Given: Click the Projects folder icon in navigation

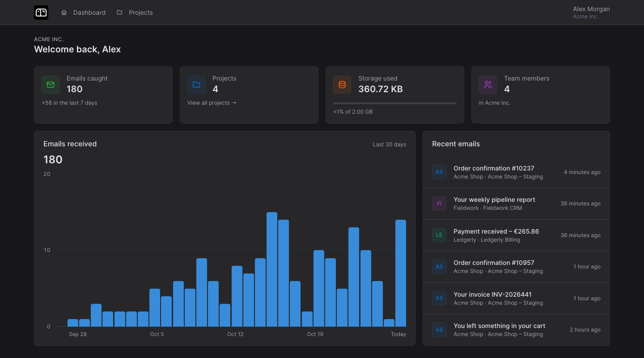Looking at the screenshot, I should click(x=119, y=13).
